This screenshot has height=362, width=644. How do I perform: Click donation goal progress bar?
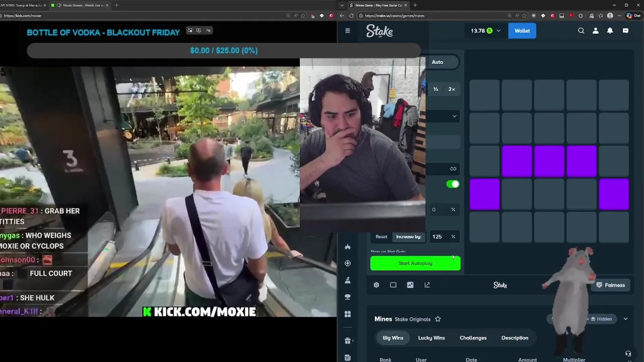(x=224, y=50)
